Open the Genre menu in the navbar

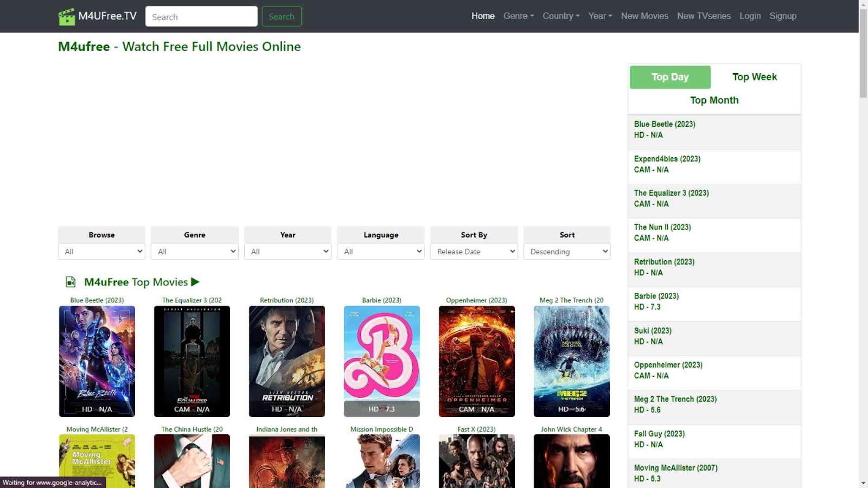point(519,16)
